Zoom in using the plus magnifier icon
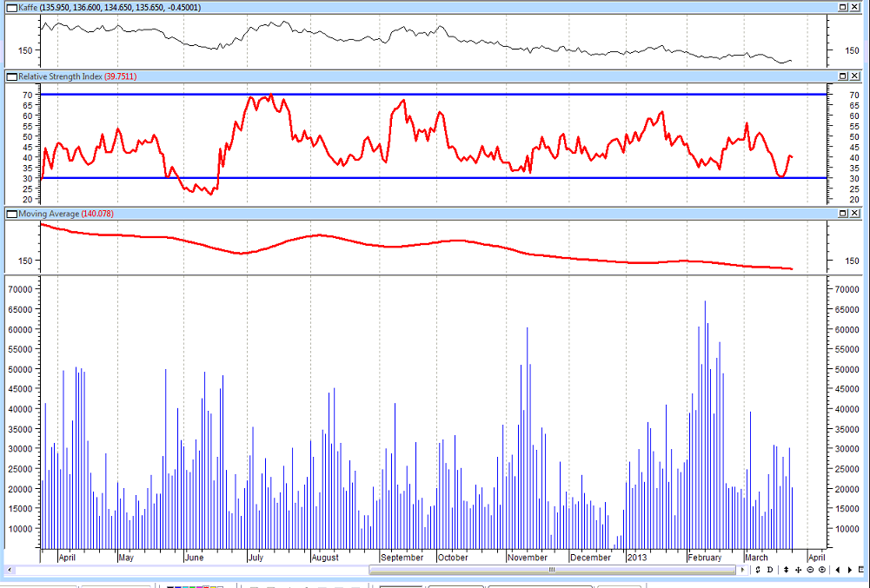 [822, 570]
